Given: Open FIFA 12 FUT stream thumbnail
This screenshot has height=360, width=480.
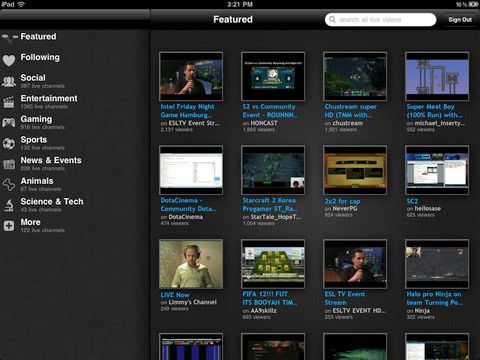Looking at the screenshot, I should [273, 264].
